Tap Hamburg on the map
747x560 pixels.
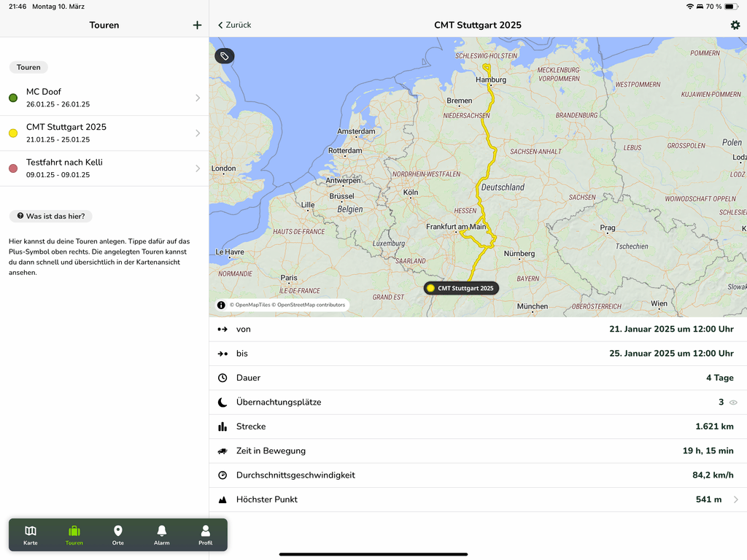[491, 79]
